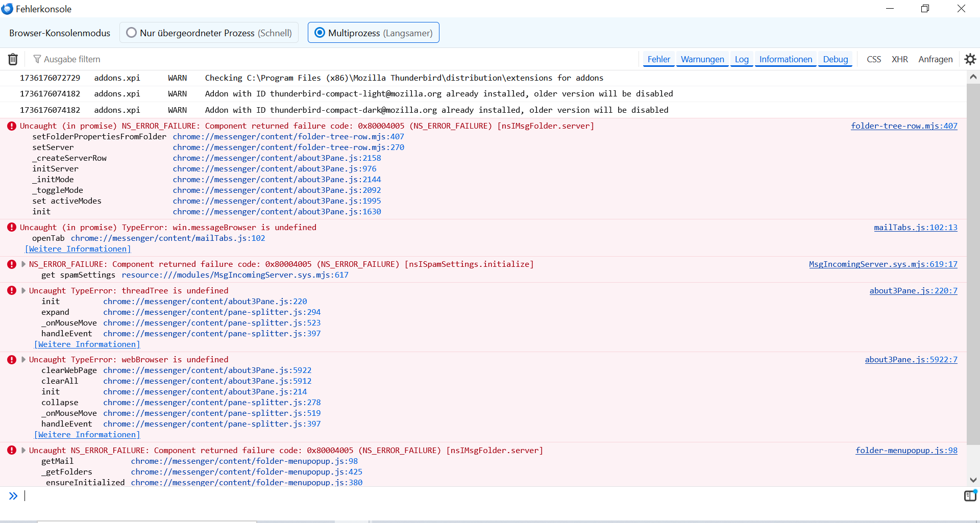Enable the CSS filter
Viewport: 980px width, 523px height.
[x=874, y=59]
